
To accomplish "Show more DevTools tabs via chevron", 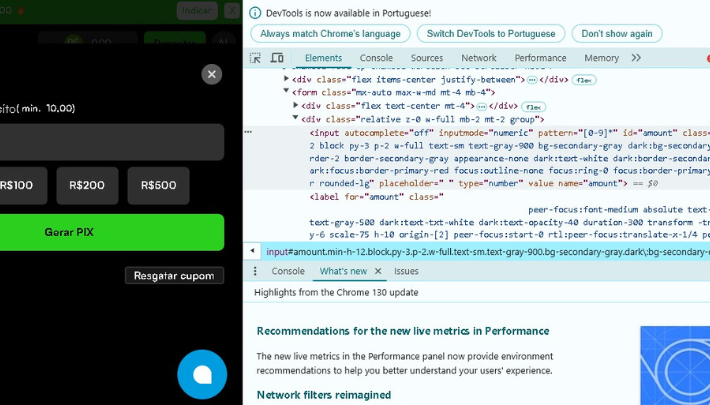I will point(636,58).
